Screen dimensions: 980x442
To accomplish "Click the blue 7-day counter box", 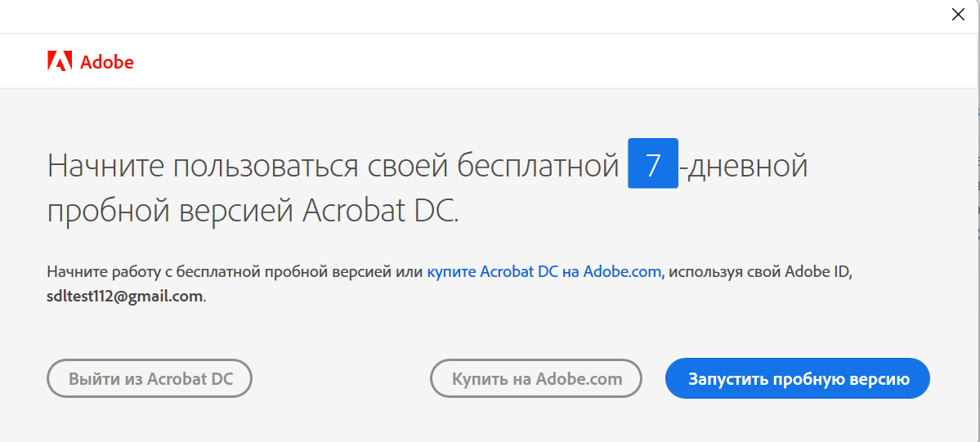I will 652,164.
